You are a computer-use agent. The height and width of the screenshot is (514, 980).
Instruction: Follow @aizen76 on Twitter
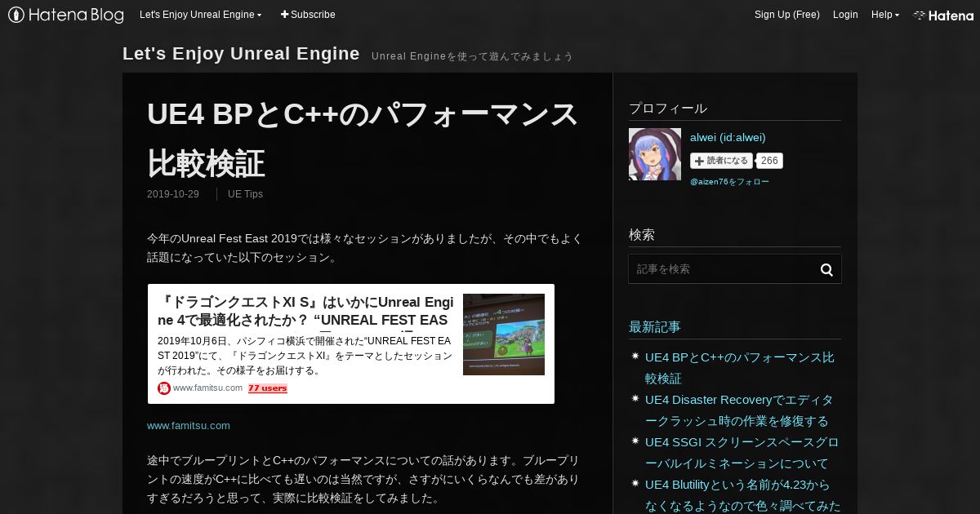pyautogui.click(x=729, y=182)
